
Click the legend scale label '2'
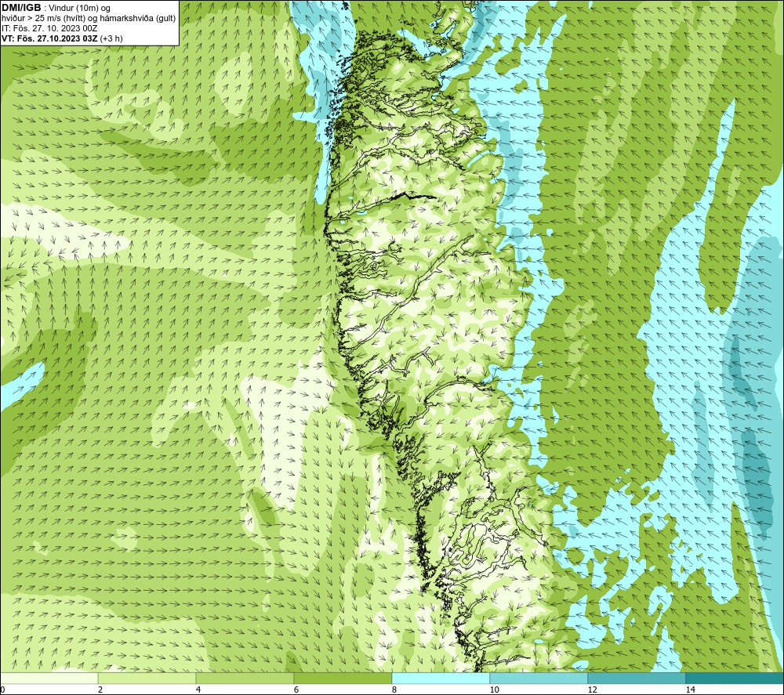tap(100, 690)
